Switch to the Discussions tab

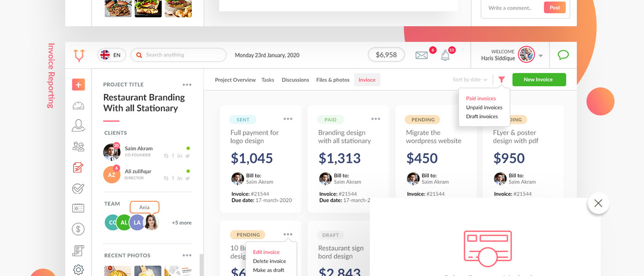[295, 80]
